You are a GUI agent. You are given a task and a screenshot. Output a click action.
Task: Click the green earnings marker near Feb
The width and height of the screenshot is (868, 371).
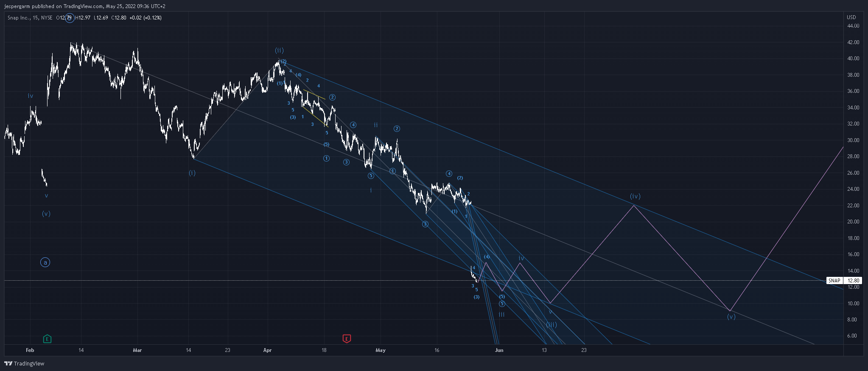tap(47, 339)
